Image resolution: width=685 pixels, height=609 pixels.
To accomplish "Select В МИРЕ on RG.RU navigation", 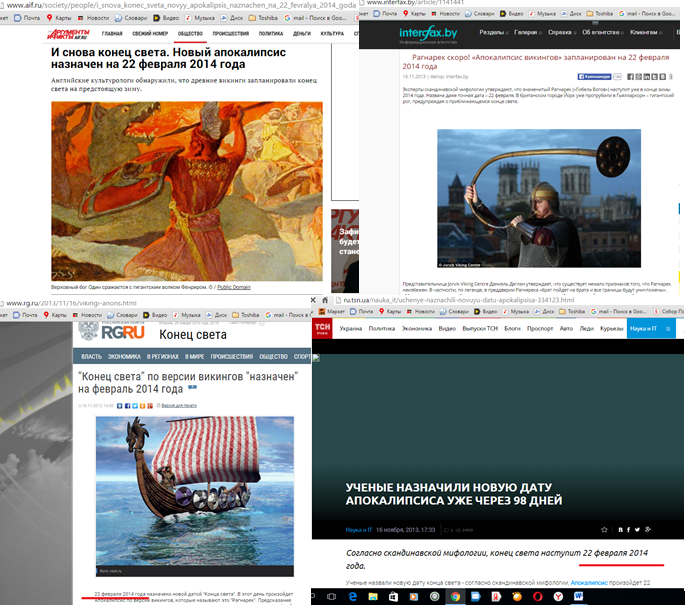I will [194, 356].
